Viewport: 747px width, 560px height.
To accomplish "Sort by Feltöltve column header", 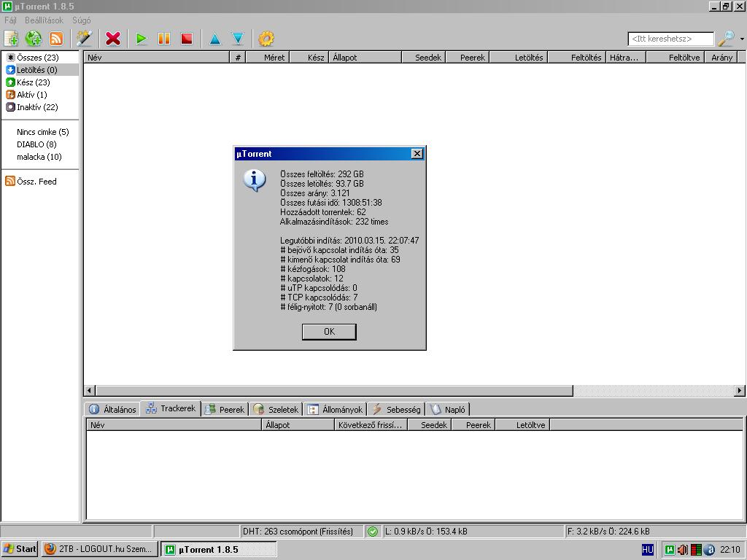I will click(675, 57).
